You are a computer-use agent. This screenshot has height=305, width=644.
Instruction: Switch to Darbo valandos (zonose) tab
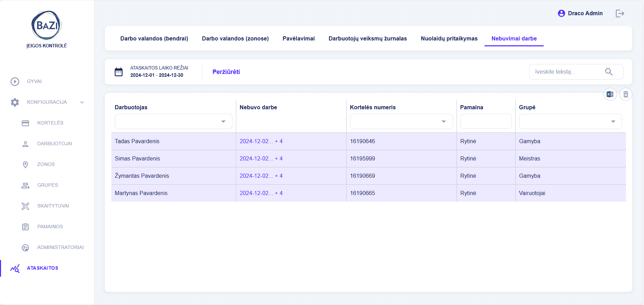tap(235, 38)
